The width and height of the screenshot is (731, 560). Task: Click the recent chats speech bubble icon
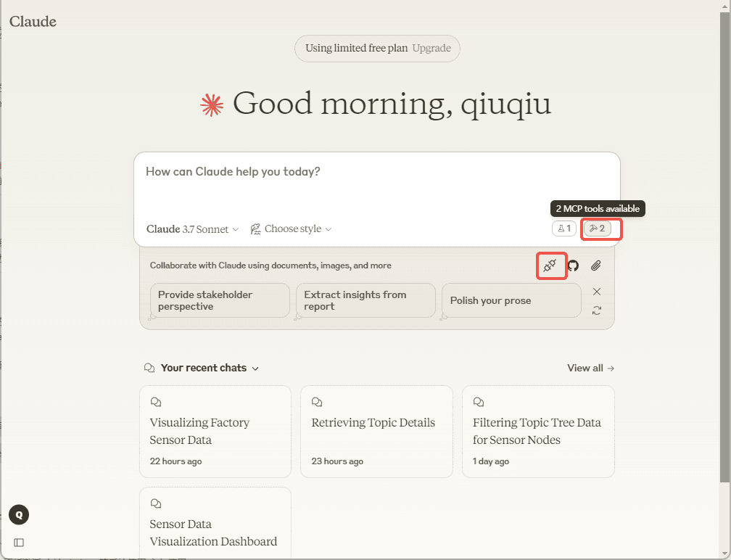(149, 368)
